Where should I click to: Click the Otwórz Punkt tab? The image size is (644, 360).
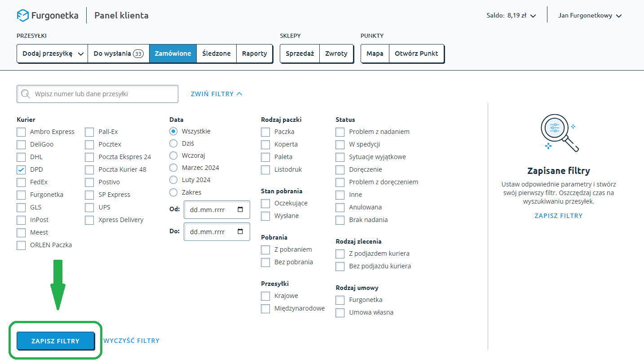(416, 53)
